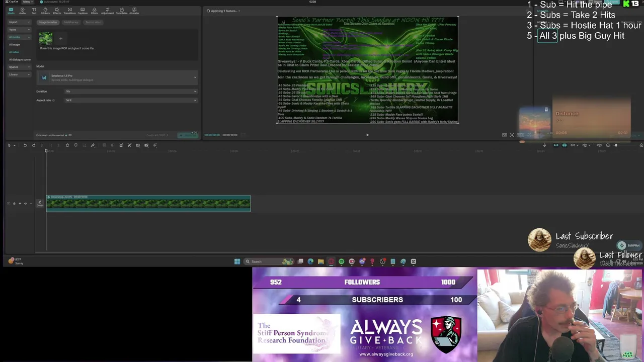Click the taskbar Search box
The image size is (644, 362).
click(x=269, y=261)
